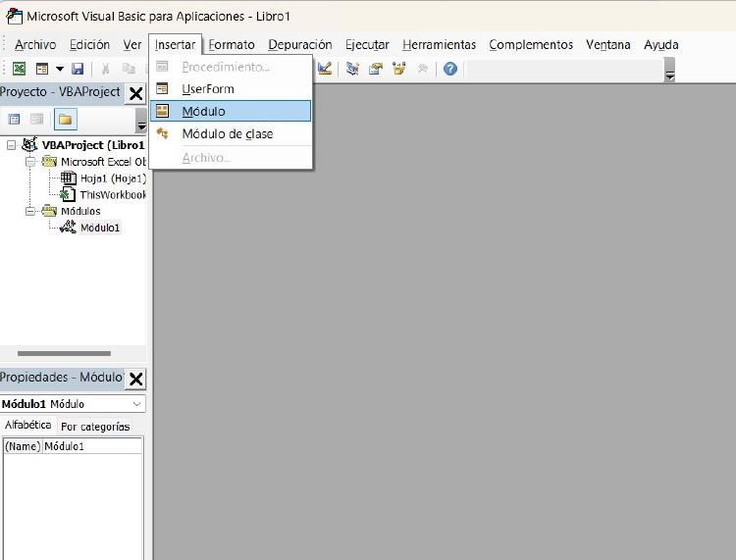Open the insert object dropdown arrow in toolbar
Screen dimensions: 736x560
click(60, 69)
